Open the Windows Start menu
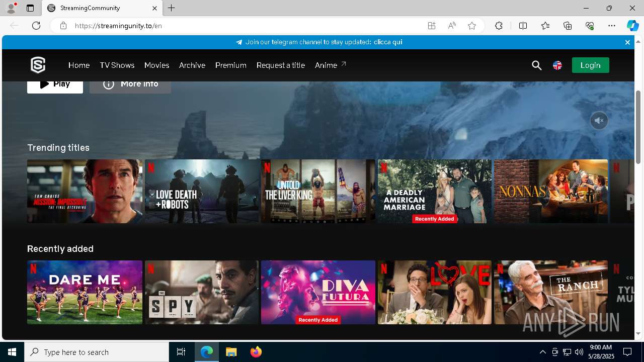Viewport: 644px width, 362px height. click(12, 352)
